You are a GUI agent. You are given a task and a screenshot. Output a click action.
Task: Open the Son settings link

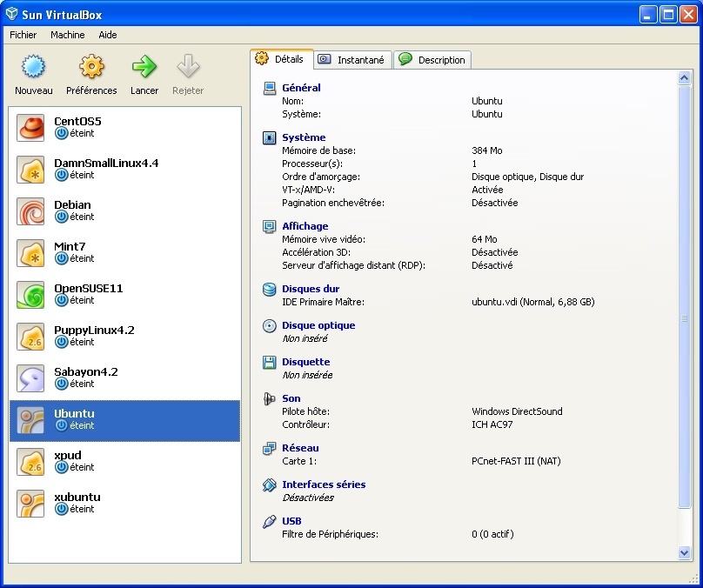pos(291,399)
